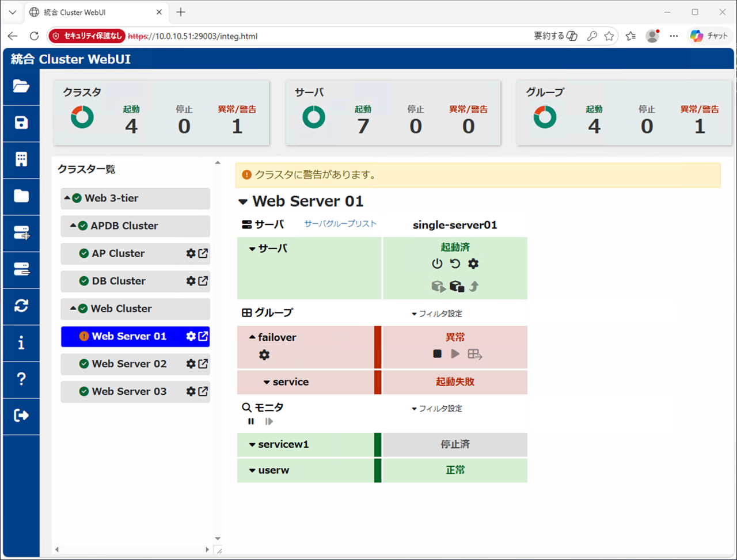Screen dimensions: 737x560
Task: Open the failover group settings gear
Action: coord(264,355)
